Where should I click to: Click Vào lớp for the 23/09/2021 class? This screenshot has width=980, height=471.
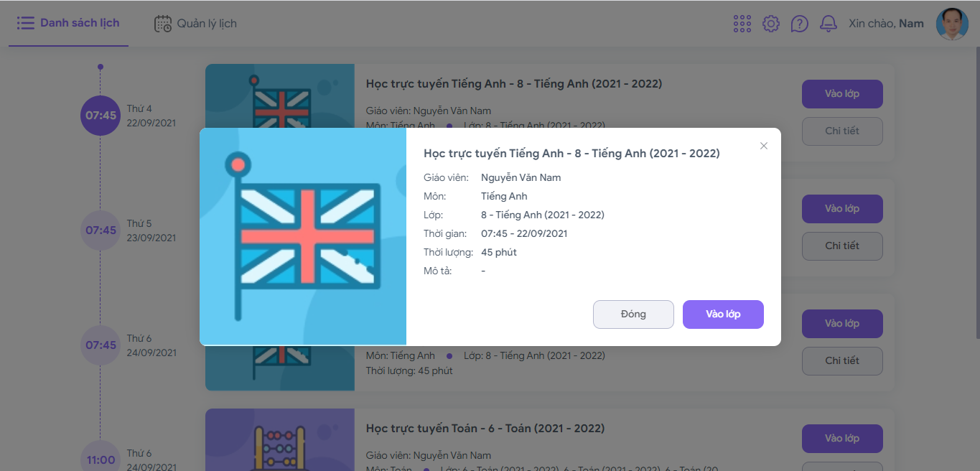click(x=842, y=209)
